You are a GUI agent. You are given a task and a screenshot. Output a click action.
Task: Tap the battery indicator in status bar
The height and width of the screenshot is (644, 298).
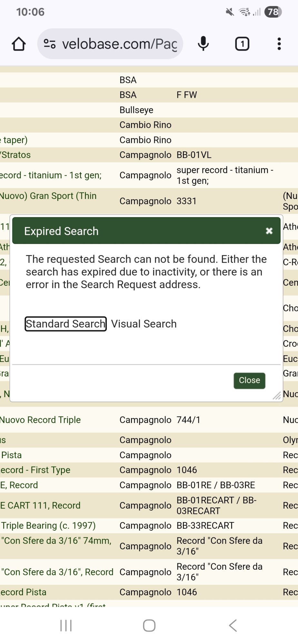[273, 12]
